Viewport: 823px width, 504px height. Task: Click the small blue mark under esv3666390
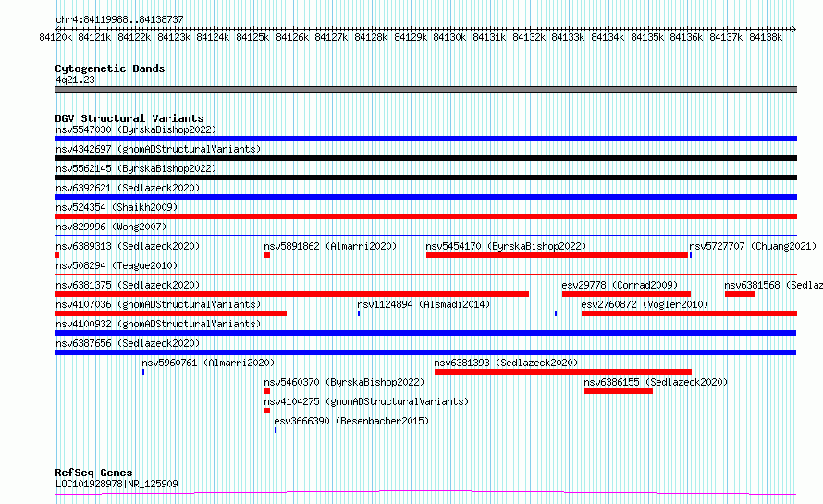click(x=276, y=430)
